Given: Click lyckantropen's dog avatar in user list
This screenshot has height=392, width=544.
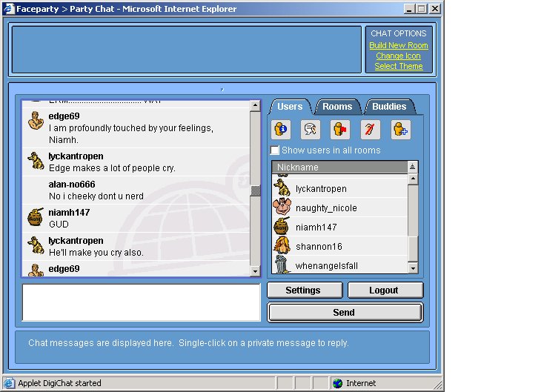Looking at the screenshot, I should pos(282,187).
